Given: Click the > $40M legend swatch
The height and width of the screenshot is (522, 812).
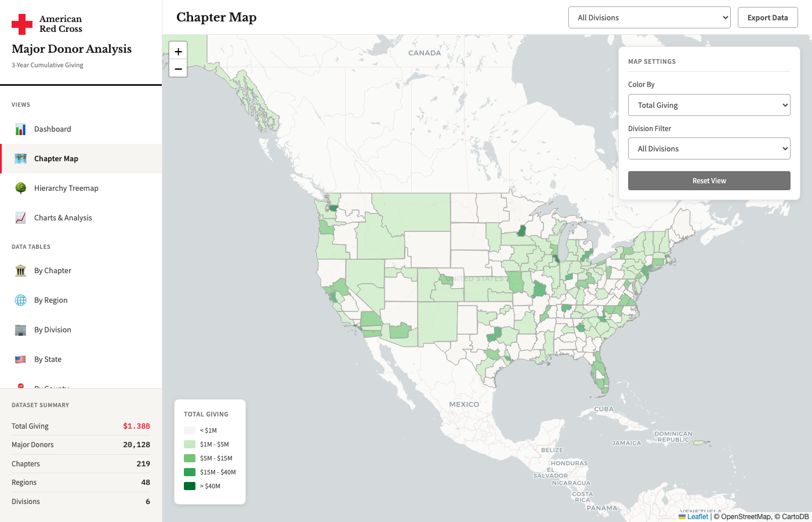Looking at the screenshot, I should [x=190, y=486].
